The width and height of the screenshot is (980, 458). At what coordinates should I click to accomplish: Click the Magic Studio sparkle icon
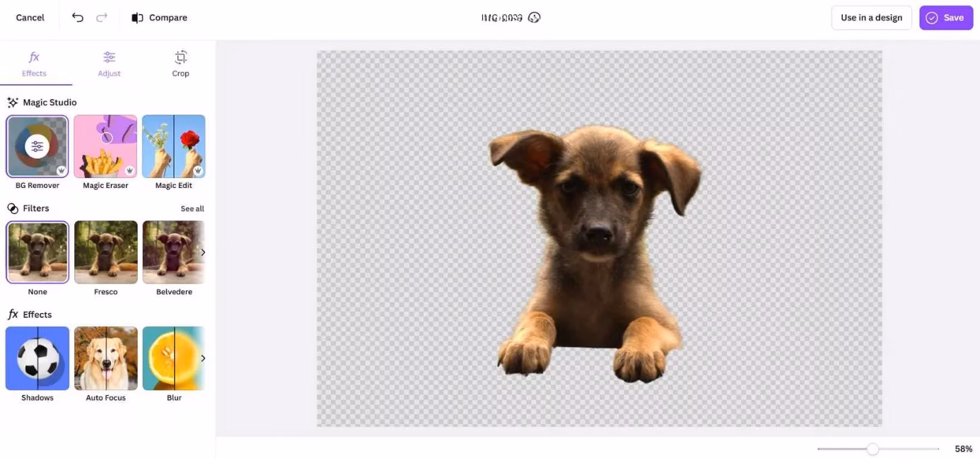tap(11, 102)
